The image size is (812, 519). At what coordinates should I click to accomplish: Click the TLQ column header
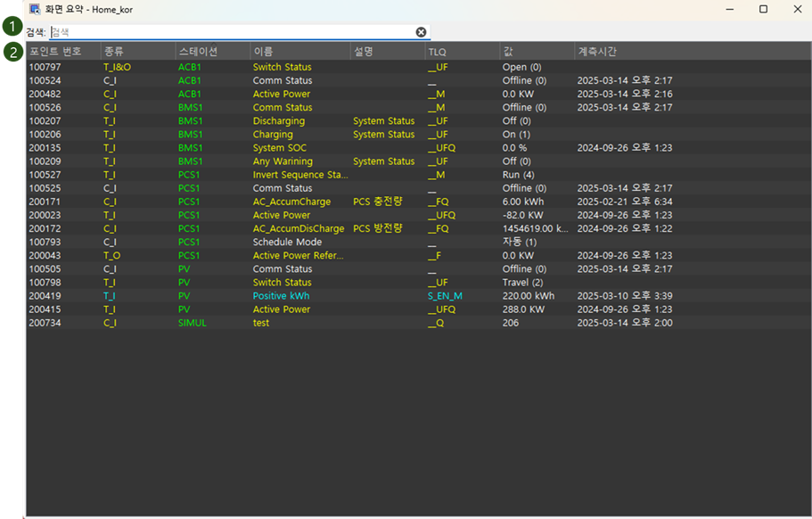tap(437, 52)
